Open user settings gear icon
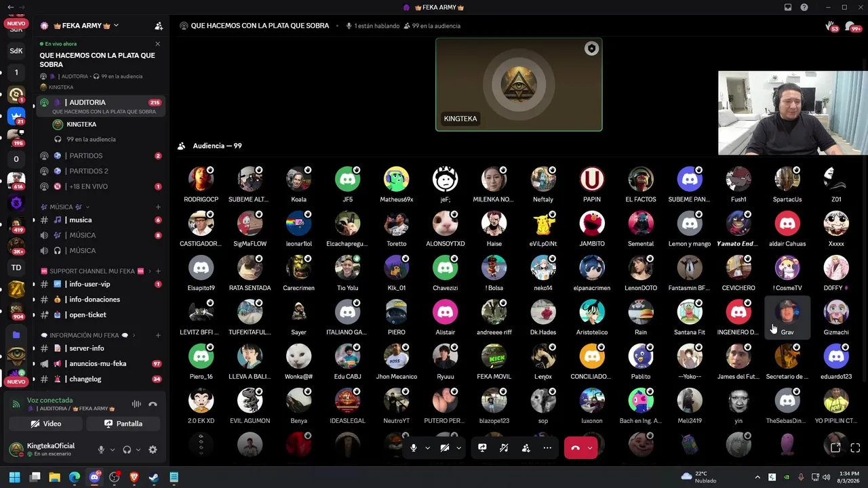868x488 pixels. (153, 449)
